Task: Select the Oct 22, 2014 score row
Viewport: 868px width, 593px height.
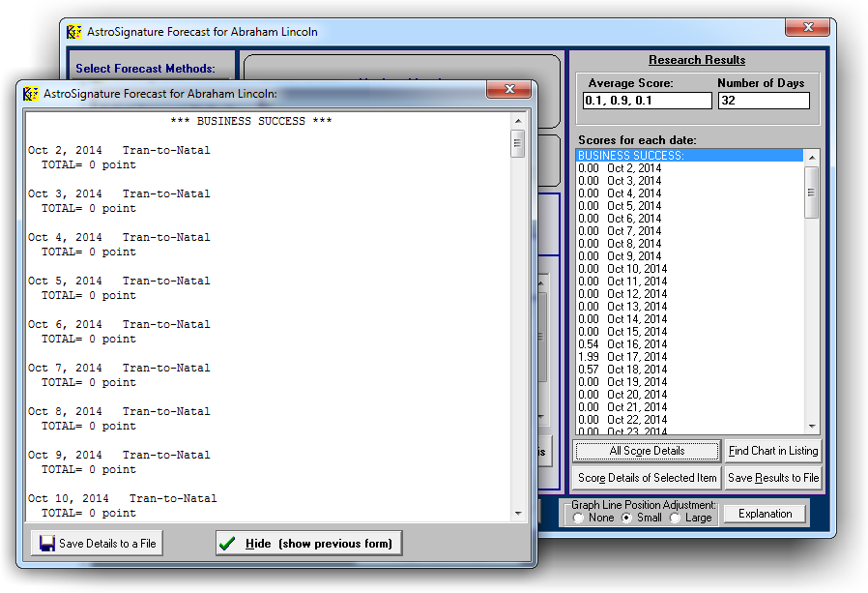Action: (690, 420)
